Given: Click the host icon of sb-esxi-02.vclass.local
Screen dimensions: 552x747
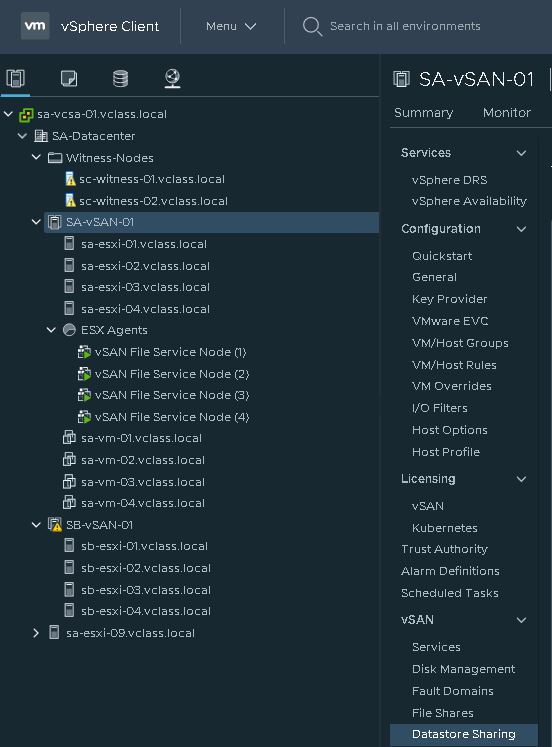Looking at the screenshot, I should (69, 568).
